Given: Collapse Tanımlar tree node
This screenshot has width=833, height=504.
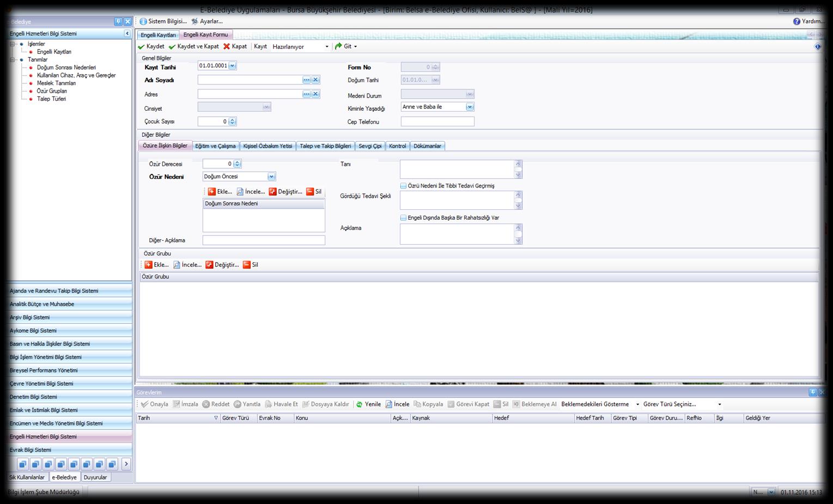Looking at the screenshot, I should coord(13,60).
